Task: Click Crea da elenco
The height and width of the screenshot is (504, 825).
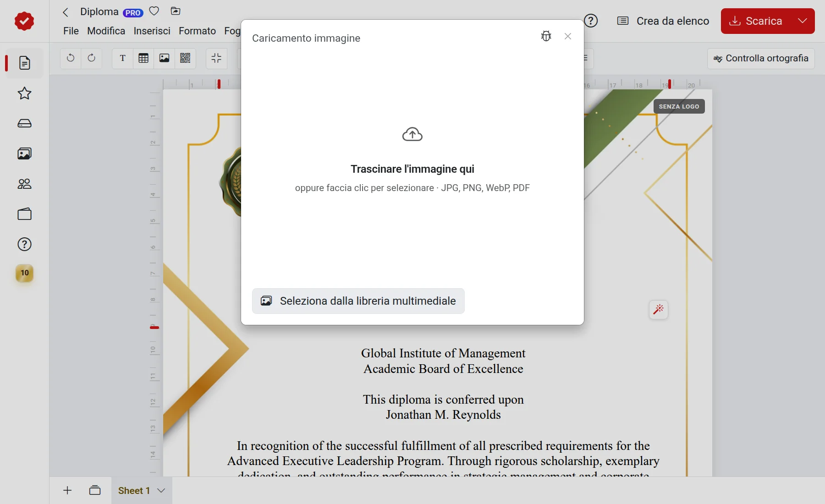Action: coord(663,21)
